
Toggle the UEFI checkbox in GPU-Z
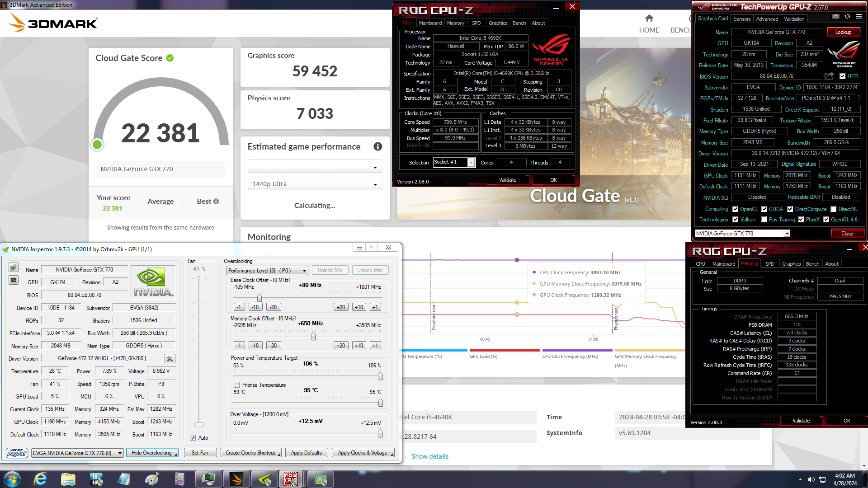tap(842, 76)
